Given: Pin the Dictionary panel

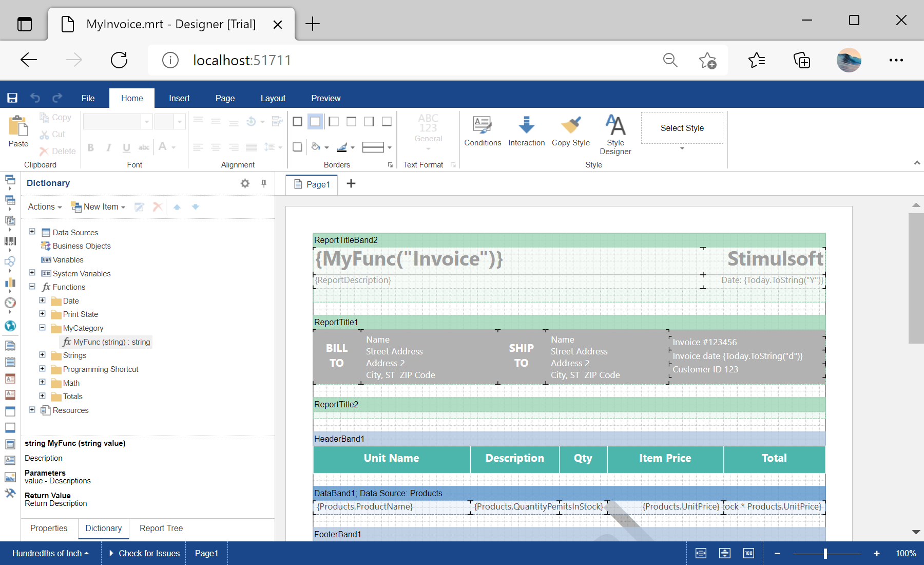Looking at the screenshot, I should [263, 183].
